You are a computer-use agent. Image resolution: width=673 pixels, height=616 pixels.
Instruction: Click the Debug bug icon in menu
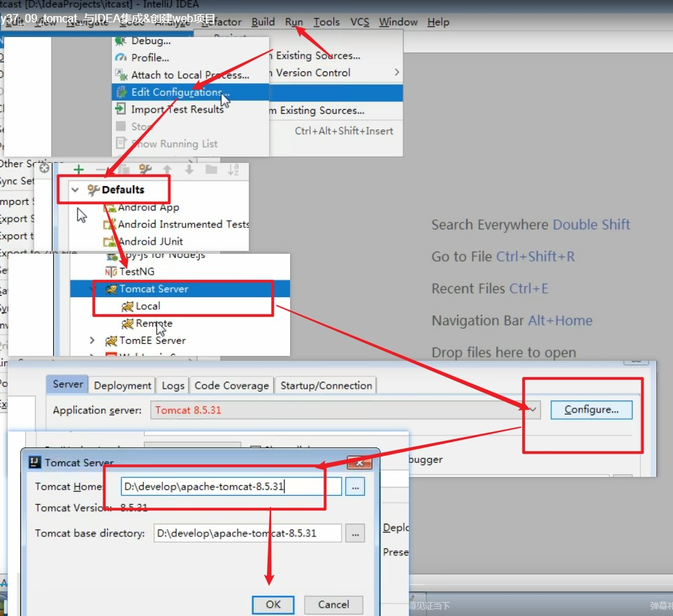(121, 41)
